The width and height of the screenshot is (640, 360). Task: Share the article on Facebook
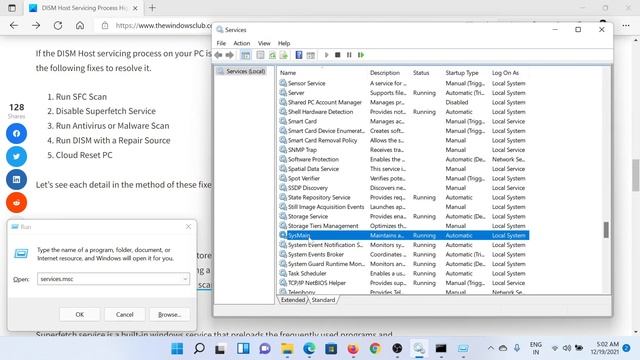(16, 133)
